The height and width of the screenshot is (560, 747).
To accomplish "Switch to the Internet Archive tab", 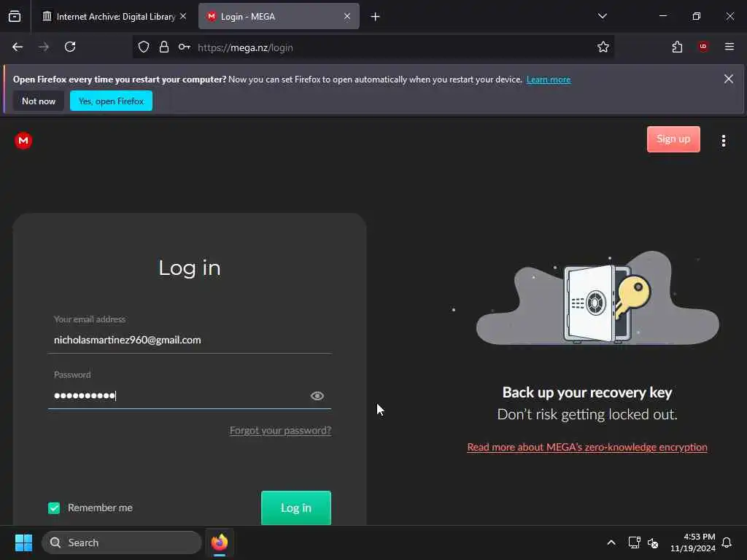I will (114, 17).
